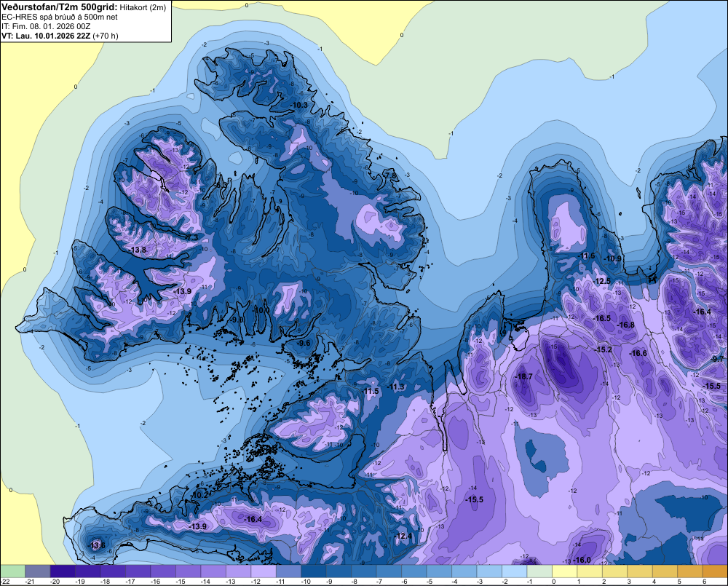This screenshot has height=586, width=728.
Task: Click the -13.6 temperature value on the map
Action: tap(96, 545)
